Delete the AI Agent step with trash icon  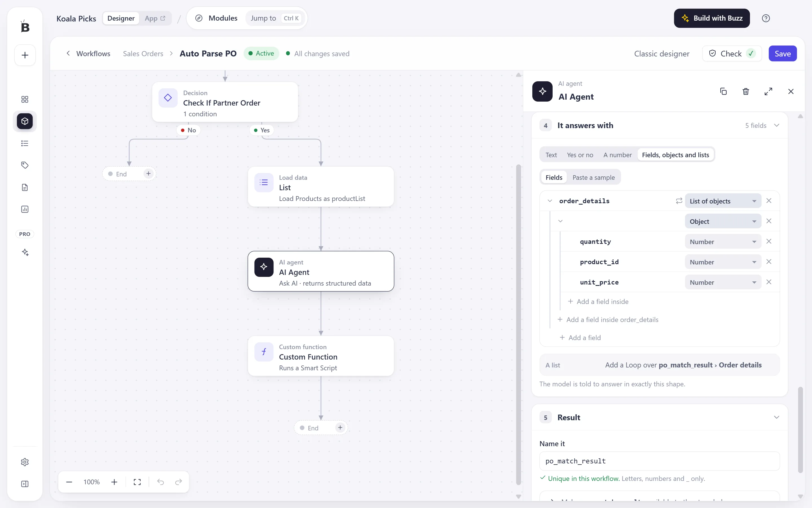click(746, 91)
